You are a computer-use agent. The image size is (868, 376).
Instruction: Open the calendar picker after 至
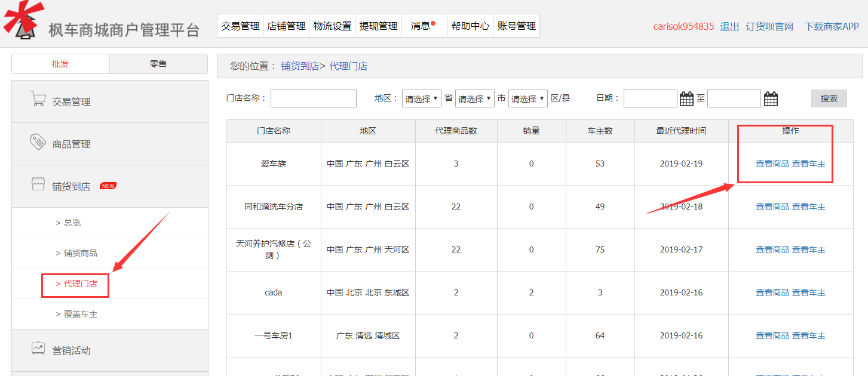point(770,98)
